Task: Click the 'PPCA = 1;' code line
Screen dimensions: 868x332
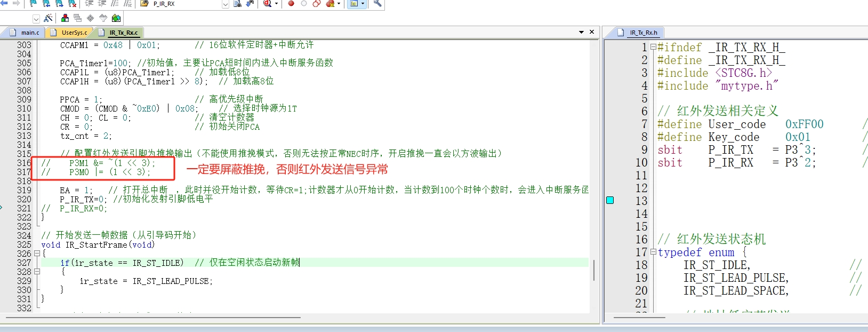Action: (81, 99)
